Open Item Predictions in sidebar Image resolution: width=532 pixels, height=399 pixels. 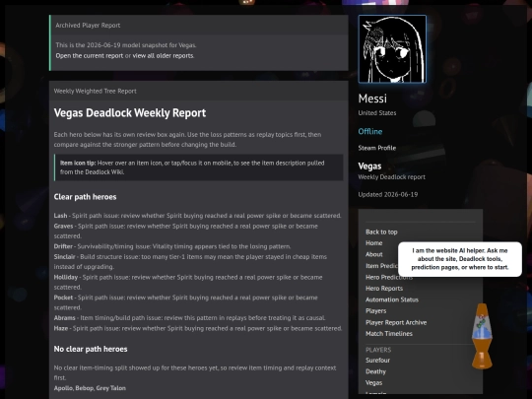pyautogui.click(x=381, y=266)
